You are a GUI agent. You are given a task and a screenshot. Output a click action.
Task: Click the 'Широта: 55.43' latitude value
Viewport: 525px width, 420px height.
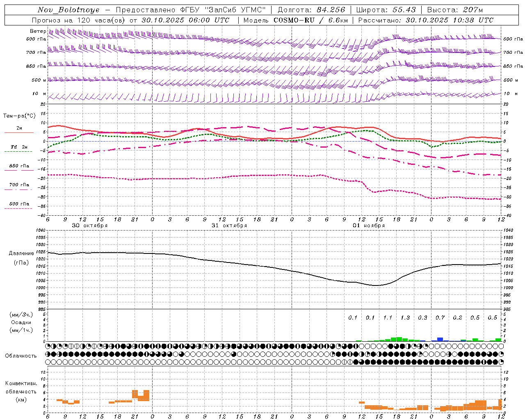coord(386,10)
